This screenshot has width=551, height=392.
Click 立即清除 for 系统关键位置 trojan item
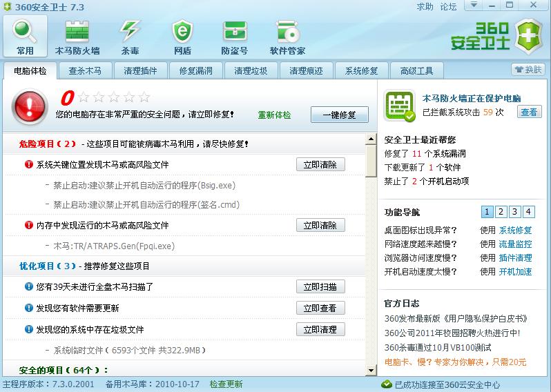click(320, 164)
